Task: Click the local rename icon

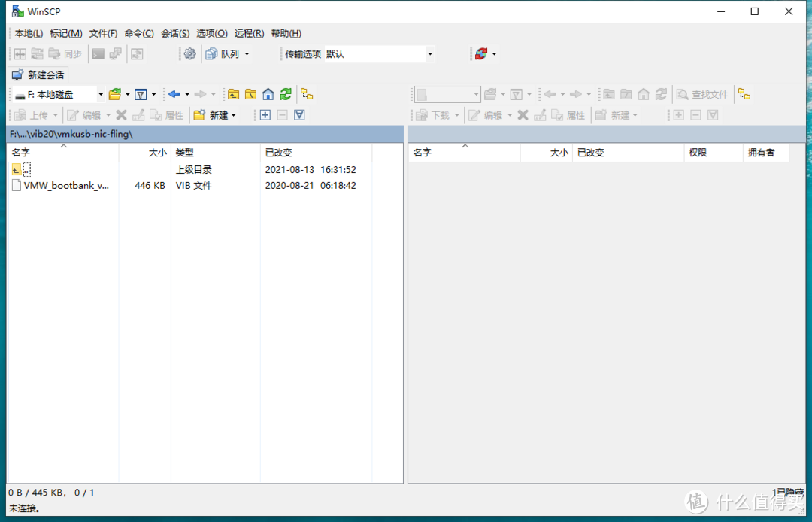Action: pos(138,115)
